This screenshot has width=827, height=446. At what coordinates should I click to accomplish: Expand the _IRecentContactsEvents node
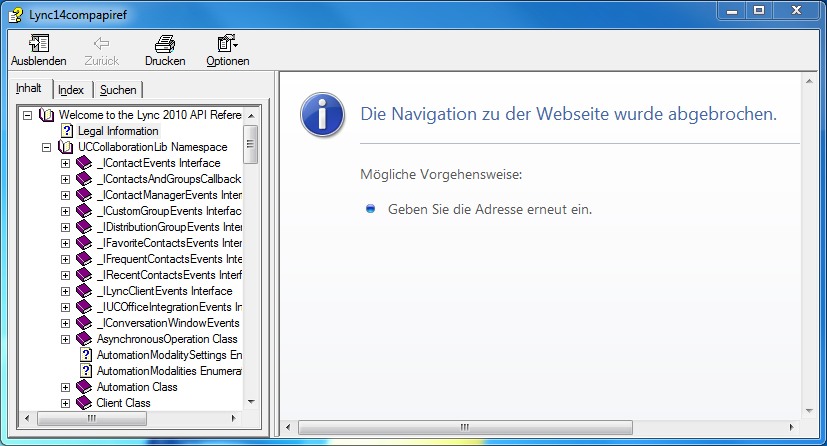[65, 275]
